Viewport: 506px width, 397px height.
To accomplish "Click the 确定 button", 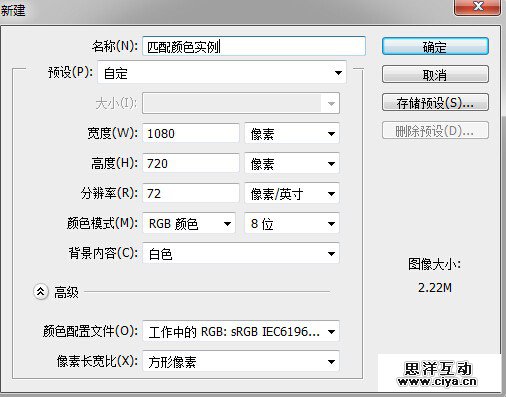I will click(435, 46).
